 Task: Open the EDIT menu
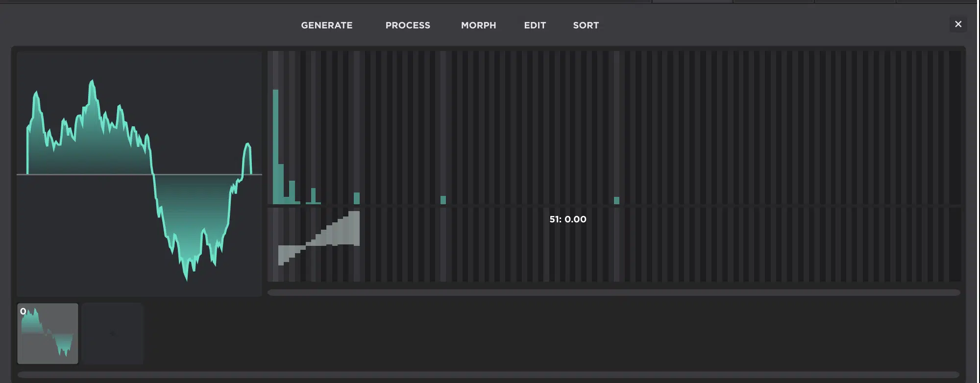tap(535, 25)
